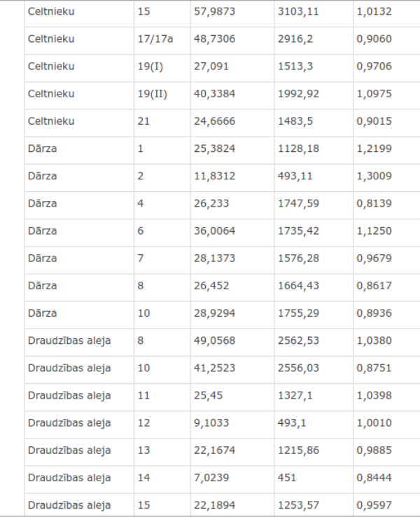Click the 19(II) house number cell

(x=162, y=95)
